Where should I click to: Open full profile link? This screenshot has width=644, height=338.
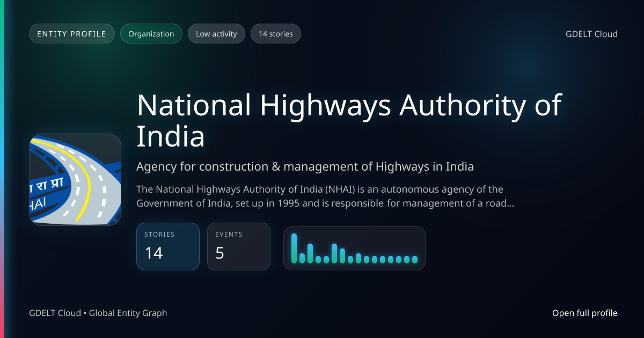pos(585,313)
